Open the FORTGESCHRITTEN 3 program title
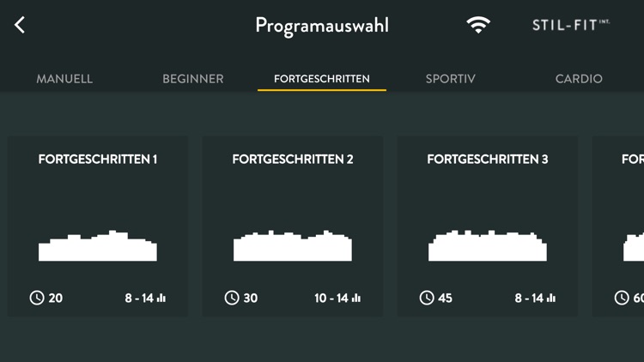 (x=488, y=160)
